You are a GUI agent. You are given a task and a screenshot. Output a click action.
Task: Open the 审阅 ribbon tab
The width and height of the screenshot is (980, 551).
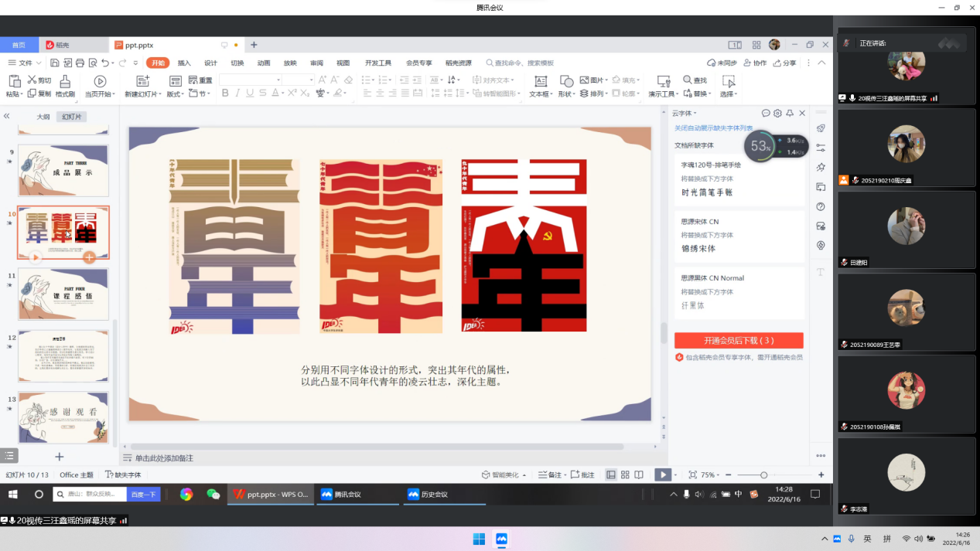point(316,63)
